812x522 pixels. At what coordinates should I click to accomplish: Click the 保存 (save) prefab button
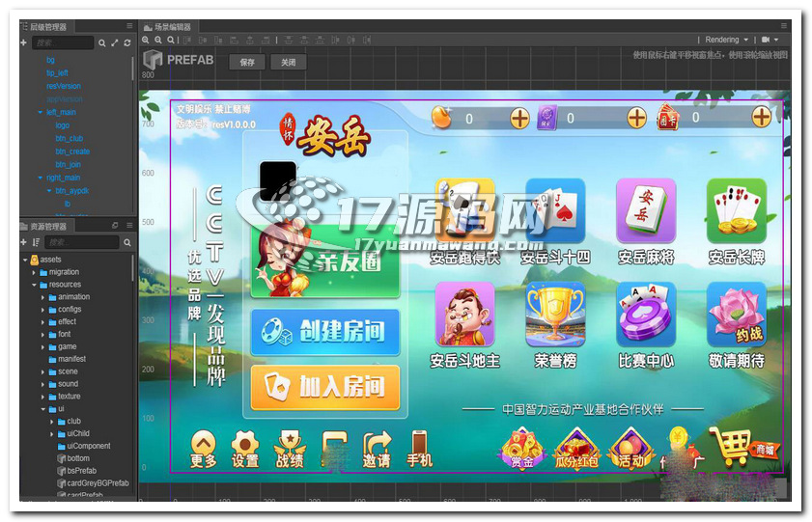coord(247,62)
